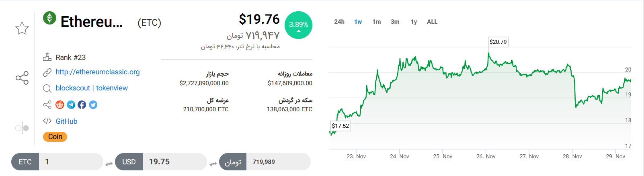Open the Telegram channel icon
This screenshot has width=644, height=176.
[71, 105]
